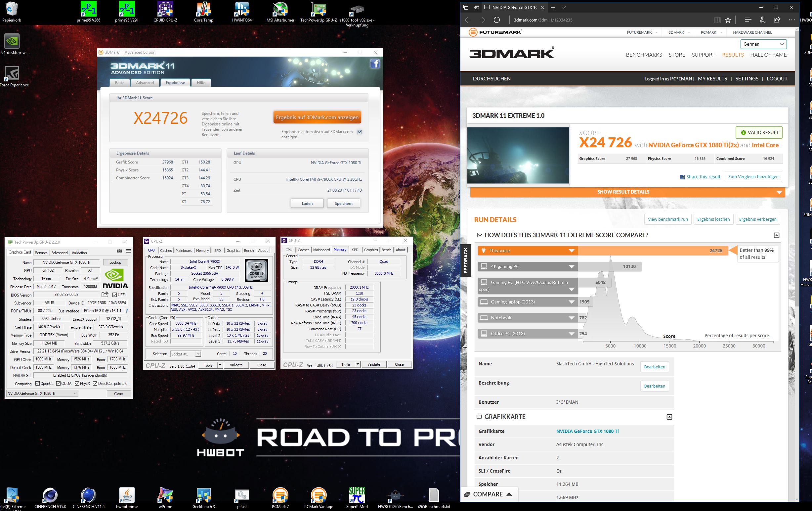This screenshot has width=812, height=511.
Task: Open Socket #1 selection dropdown in CPU-Z
Action: (186, 354)
